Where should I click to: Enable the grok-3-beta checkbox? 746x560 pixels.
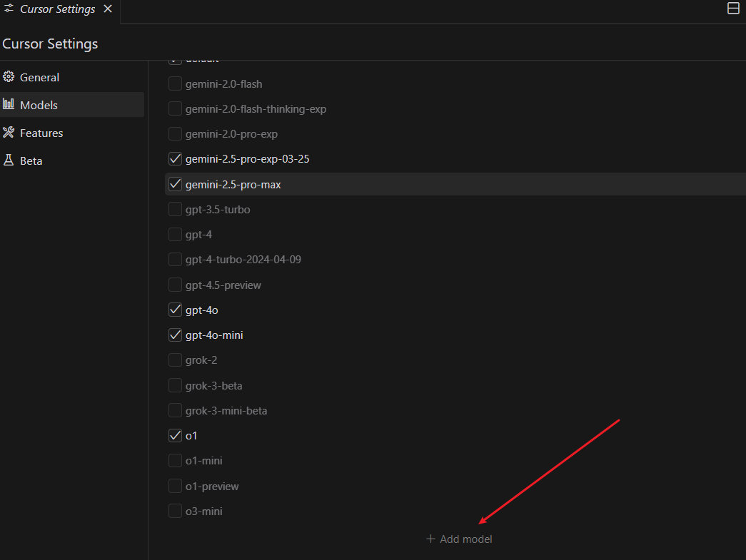[175, 385]
